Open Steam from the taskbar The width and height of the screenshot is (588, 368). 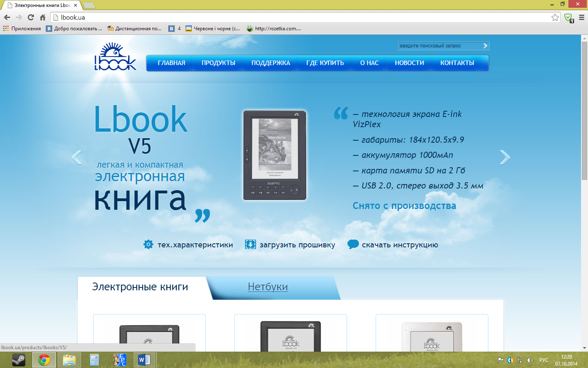19,360
